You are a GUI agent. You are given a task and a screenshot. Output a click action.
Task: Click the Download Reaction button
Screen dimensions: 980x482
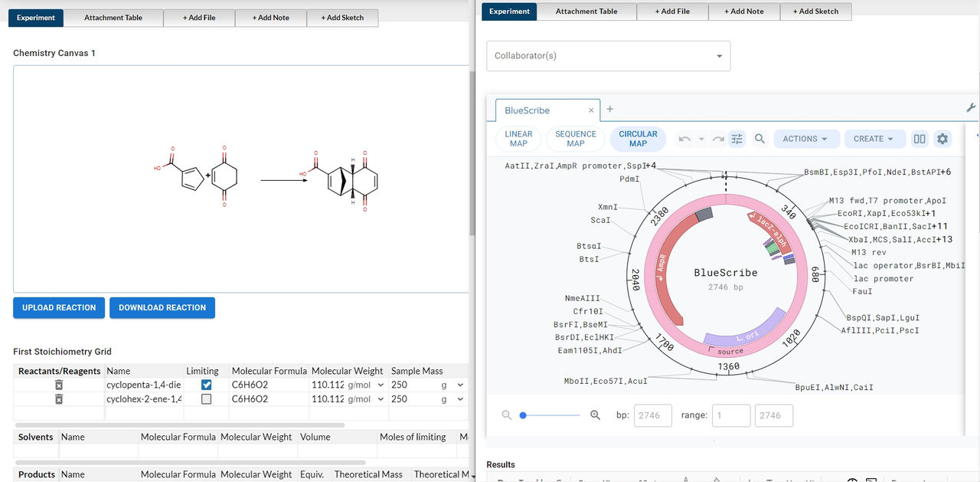pos(162,308)
